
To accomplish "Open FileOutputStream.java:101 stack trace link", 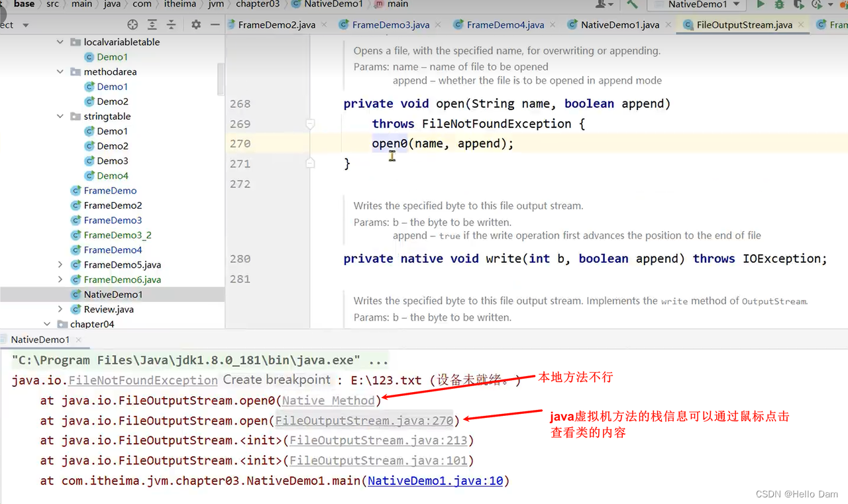I will coord(378,460).
